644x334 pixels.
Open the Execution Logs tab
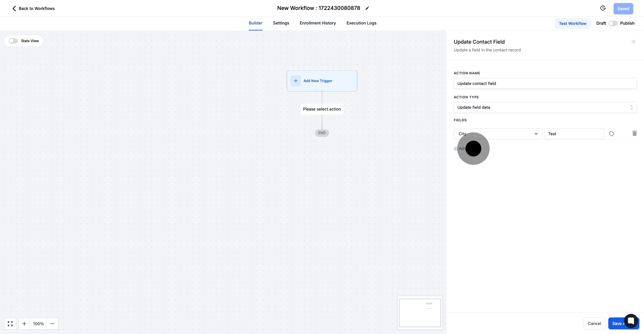click(x=361, y=23)
